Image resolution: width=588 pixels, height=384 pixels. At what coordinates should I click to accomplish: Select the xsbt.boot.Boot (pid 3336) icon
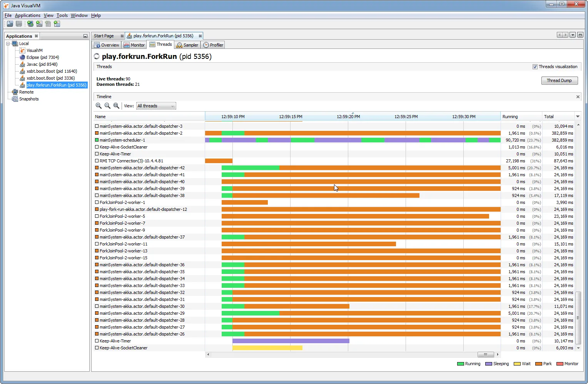[22, 78]
